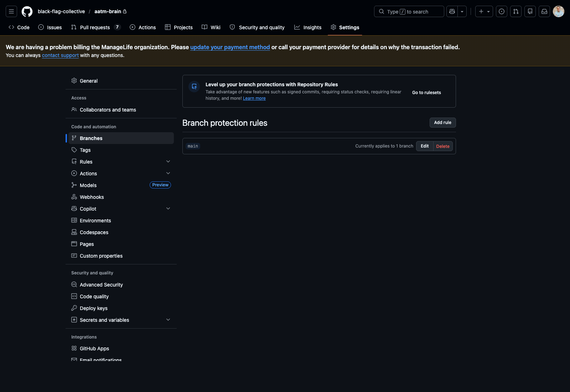The height and width of the screenshot is (392, 570).
Task: Open the notifications inbox icon
Action: (544, 11)
